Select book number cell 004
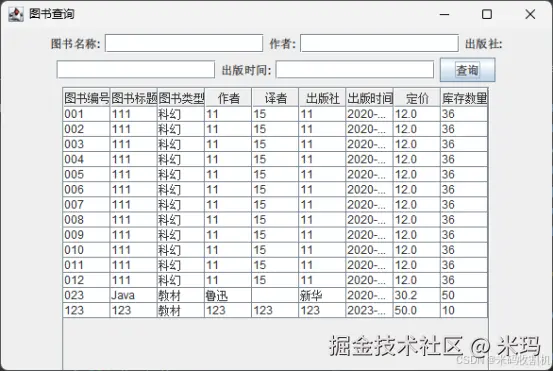 coord(87,159)
